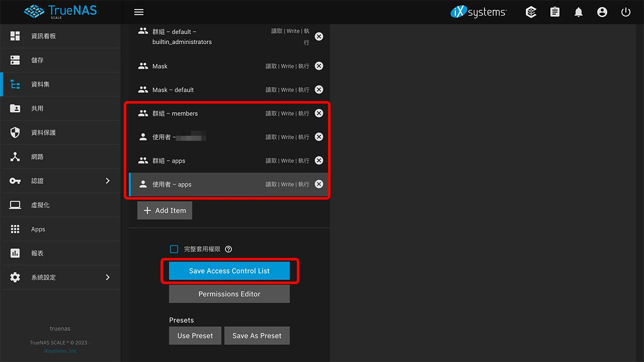Toggle the hamburger navigation menu
This screenshot has height=362, width=644.
coord(138,12)
